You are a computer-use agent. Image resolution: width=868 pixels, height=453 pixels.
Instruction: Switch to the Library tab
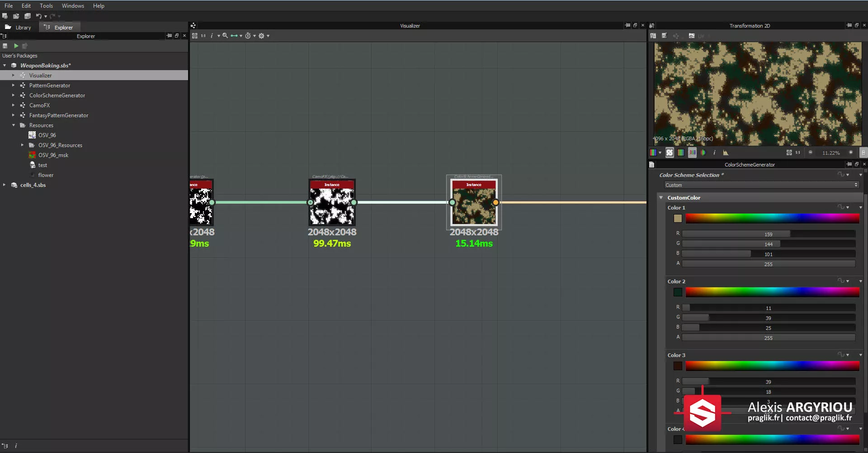coord(19,28)
